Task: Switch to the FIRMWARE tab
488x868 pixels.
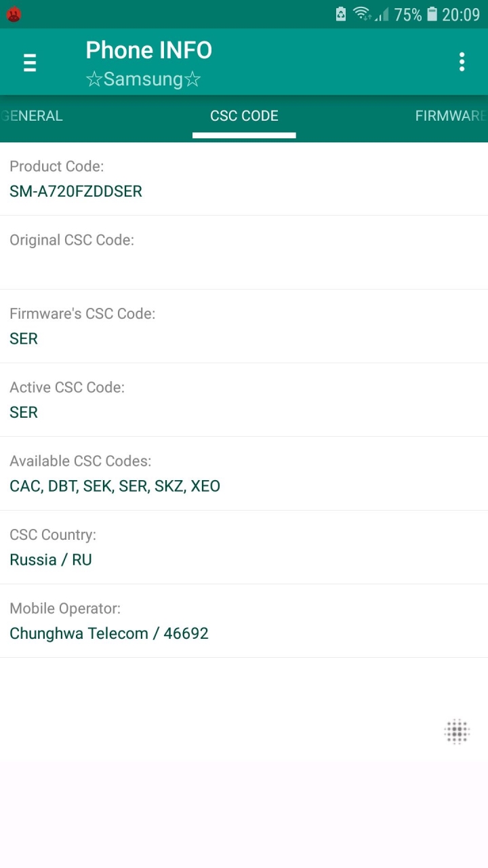Action: [x=451, y=116]
